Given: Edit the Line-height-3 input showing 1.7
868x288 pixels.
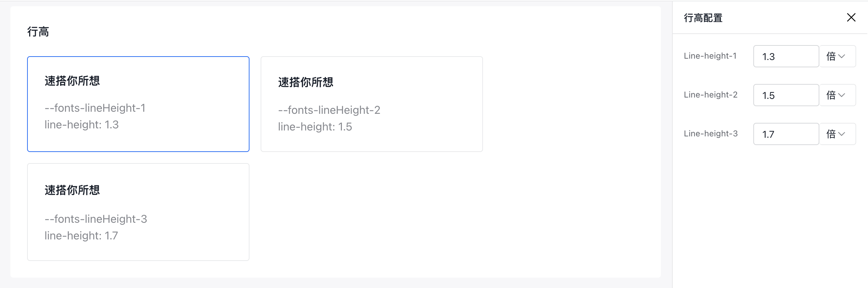Looking at the screenshot, I should coord(786,134).
